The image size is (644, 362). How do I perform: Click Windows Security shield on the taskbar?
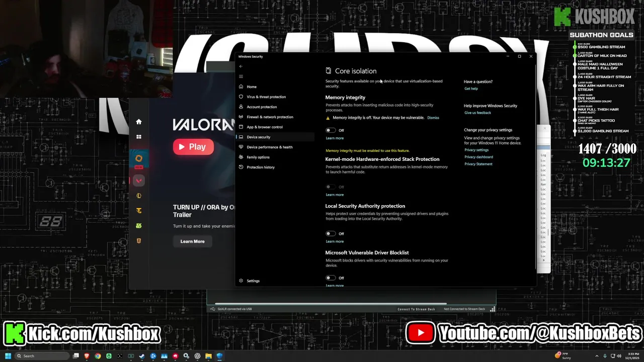(x=219, y=356)
